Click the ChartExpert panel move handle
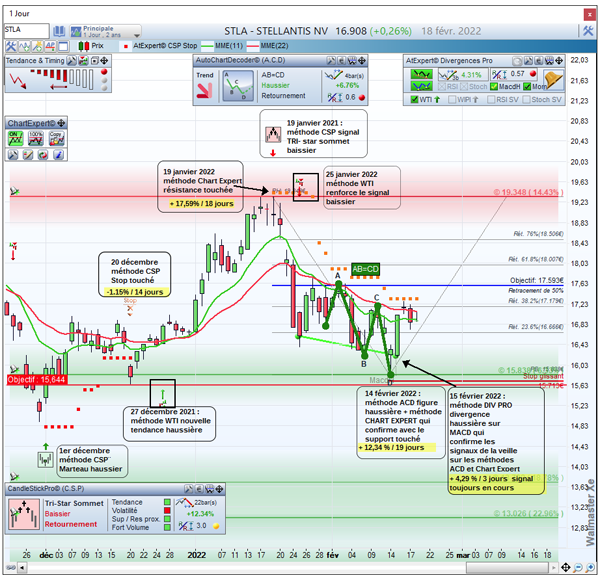This screenshot has height=580, width=600. pyautogui.click(x=61, y=123)
